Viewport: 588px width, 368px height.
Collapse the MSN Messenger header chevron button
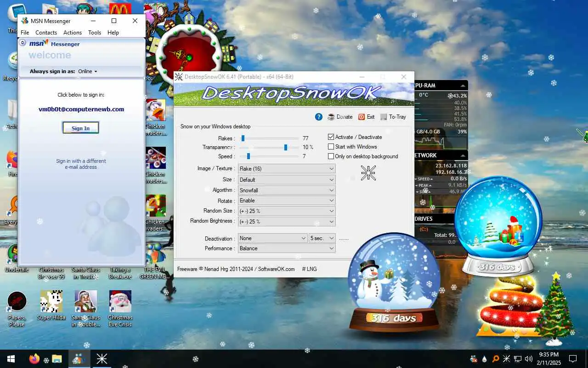pos(23,43)
